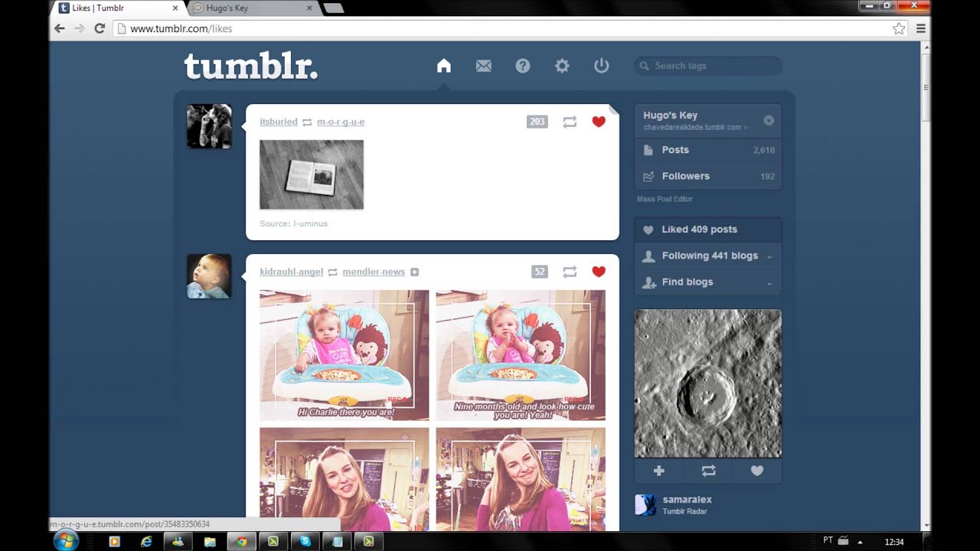Reblog the itsburied book post
The height and width of the screenshot is (551, 980).
[x=570, y=122]
